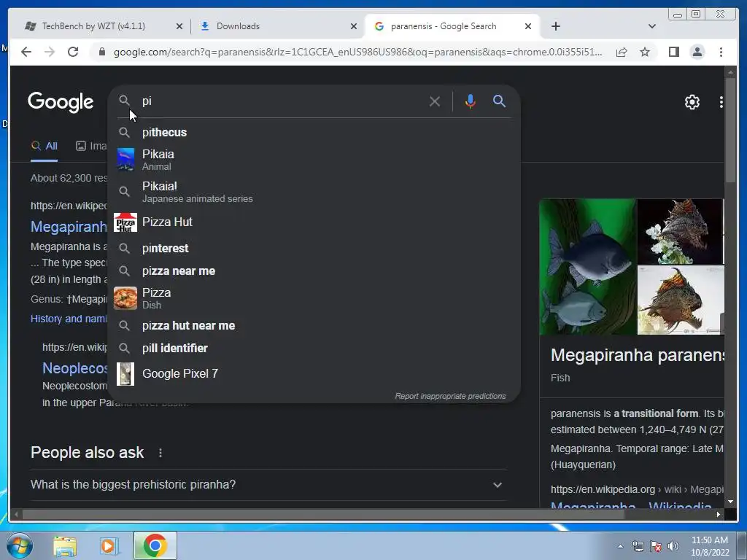This screenshot has height=560, width=747.
Task: Click into the search text field
Action: coord(281,101)
